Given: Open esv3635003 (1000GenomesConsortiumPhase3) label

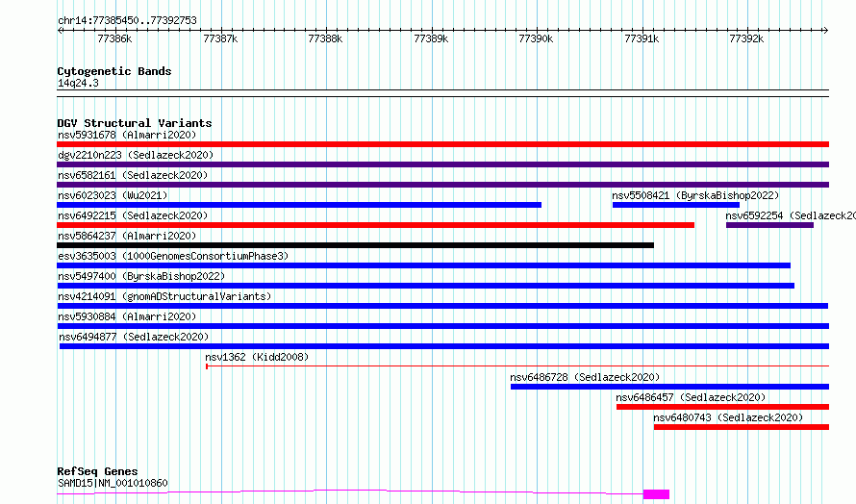Looking at the screenshot, I should point(173,256).
